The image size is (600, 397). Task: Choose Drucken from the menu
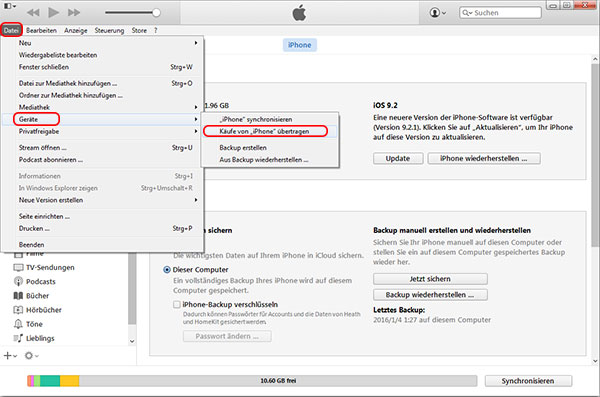[x=102, y=228]
